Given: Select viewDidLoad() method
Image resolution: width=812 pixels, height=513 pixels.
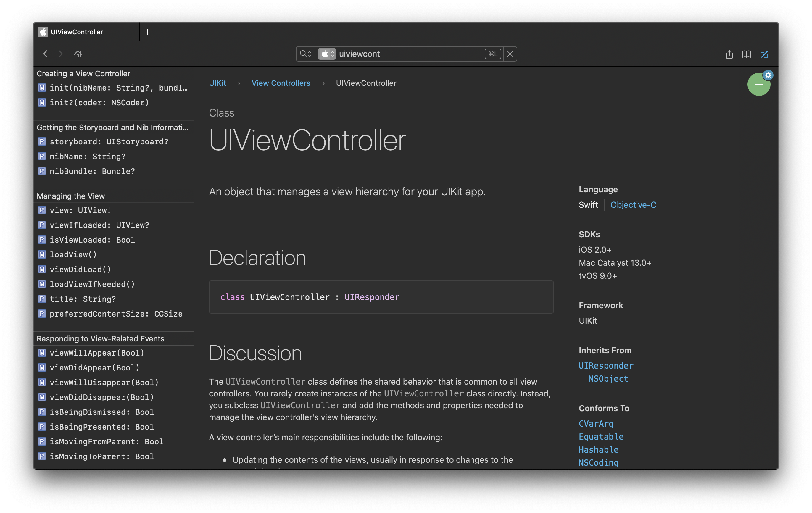Looking at the screenshot, I should click(113, 270).
